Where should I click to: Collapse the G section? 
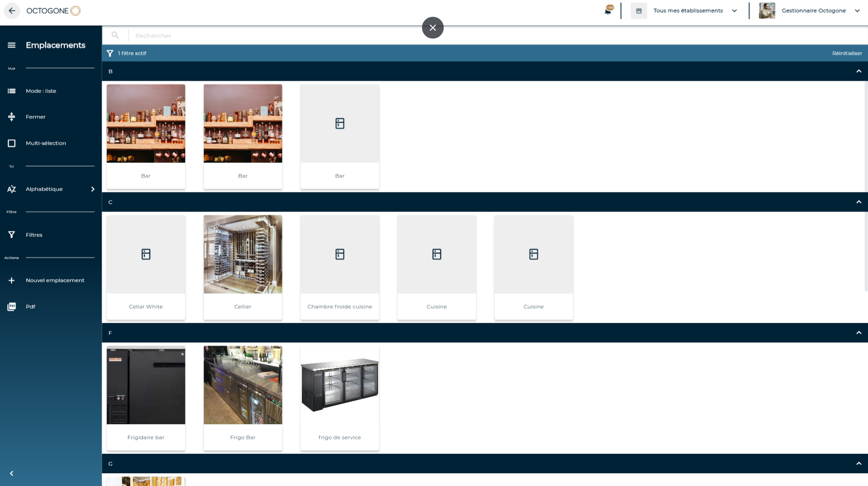click(x=858, y=463)
